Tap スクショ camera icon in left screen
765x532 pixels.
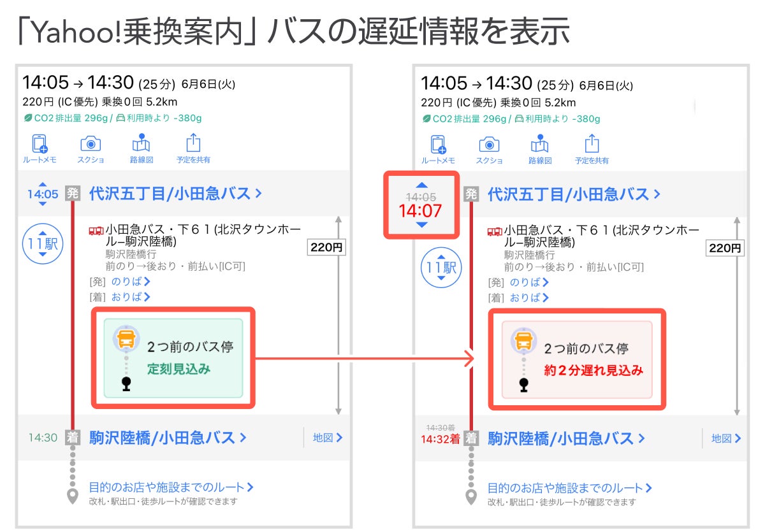point(90,144)
